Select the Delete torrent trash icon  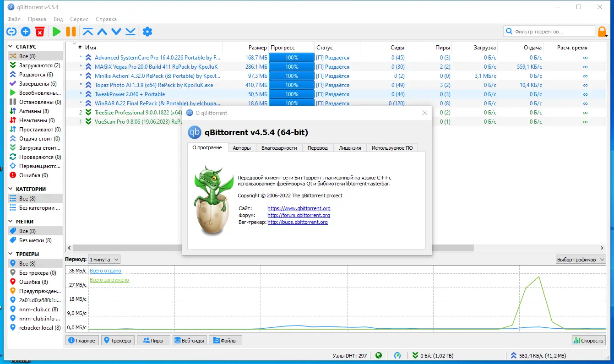click(x=40, y=32)
